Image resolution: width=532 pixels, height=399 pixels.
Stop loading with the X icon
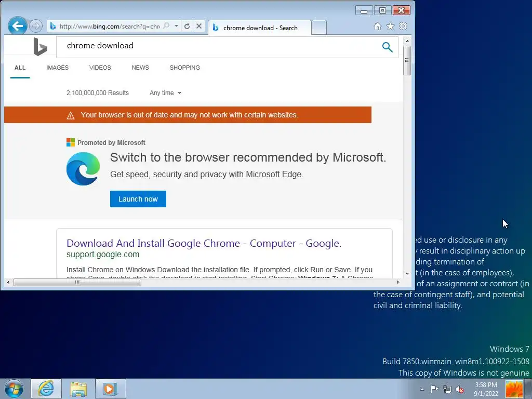(199, 26)
